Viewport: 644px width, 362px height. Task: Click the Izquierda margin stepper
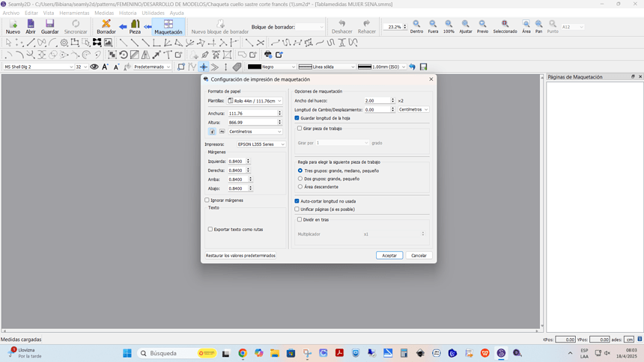[248, 162]
